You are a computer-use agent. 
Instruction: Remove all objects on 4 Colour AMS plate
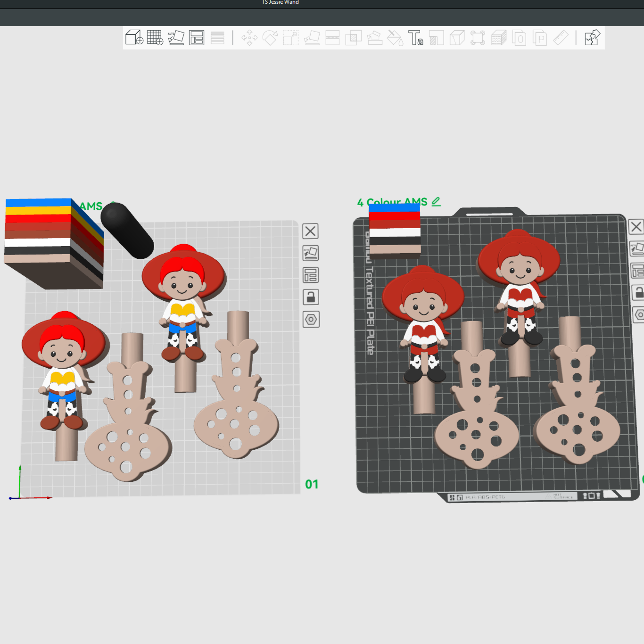click(636, 227)
